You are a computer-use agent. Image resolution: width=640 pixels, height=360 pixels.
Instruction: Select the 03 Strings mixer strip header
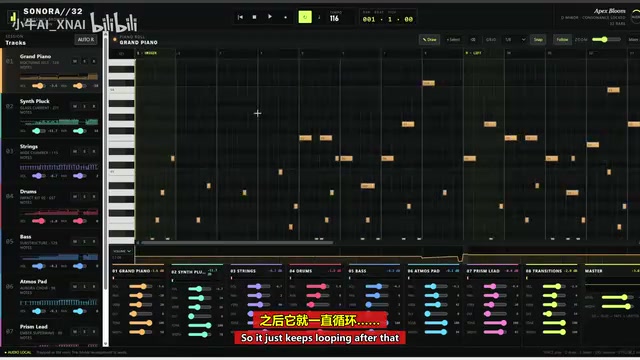tap(256, 271)
